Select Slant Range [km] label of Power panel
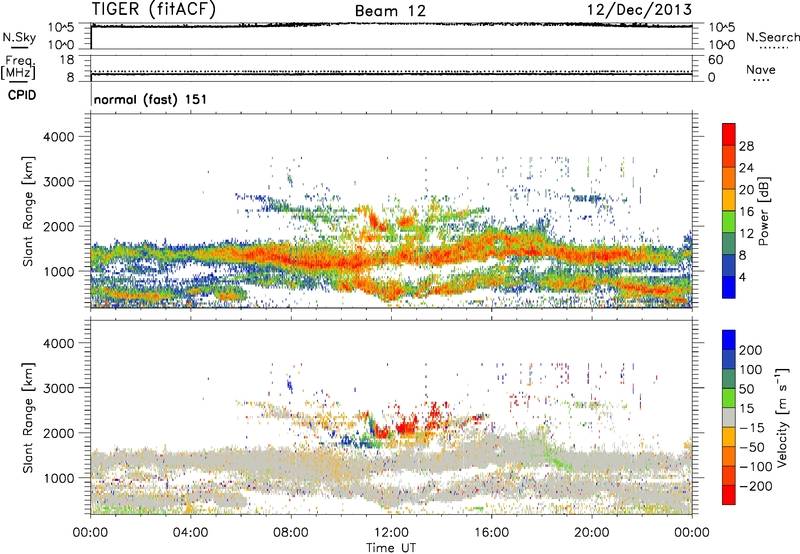 click(x=28, y=211)
